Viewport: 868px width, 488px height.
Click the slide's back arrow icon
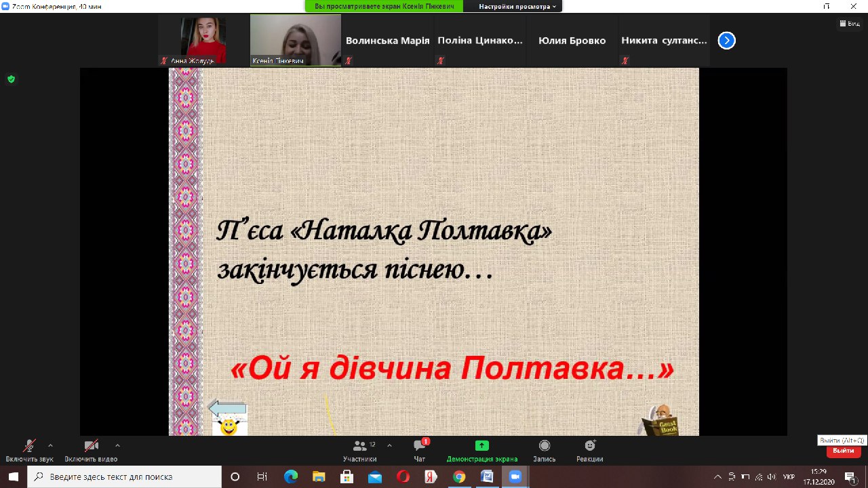[227, 408]
